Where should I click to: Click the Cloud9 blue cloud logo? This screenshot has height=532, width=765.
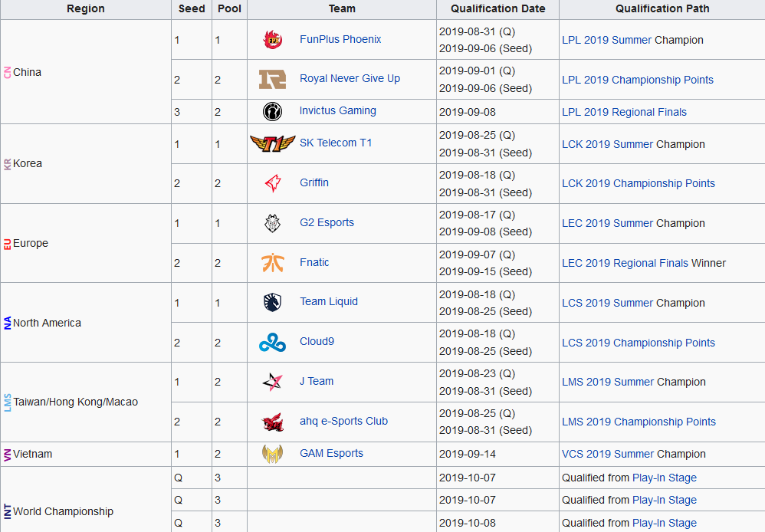pyautogui.click(x=272, y=342)
